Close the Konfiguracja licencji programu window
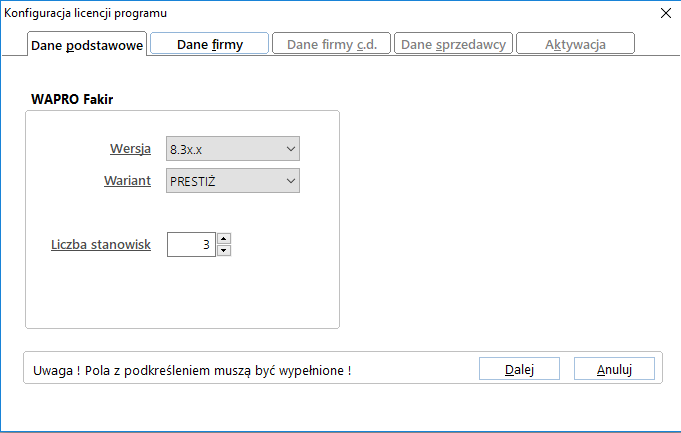This screenshot has width=681, height=433. pos(665,13)
